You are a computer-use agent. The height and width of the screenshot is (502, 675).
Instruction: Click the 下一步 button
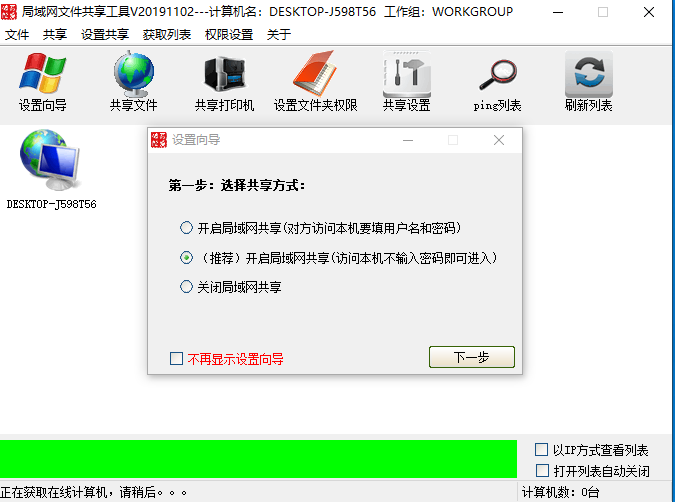click(x=472, y=357)
